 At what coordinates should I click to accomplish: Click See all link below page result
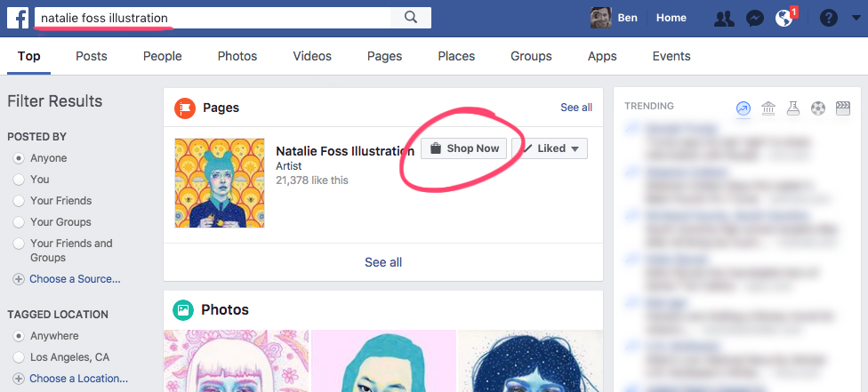click(x=383, y=262)
